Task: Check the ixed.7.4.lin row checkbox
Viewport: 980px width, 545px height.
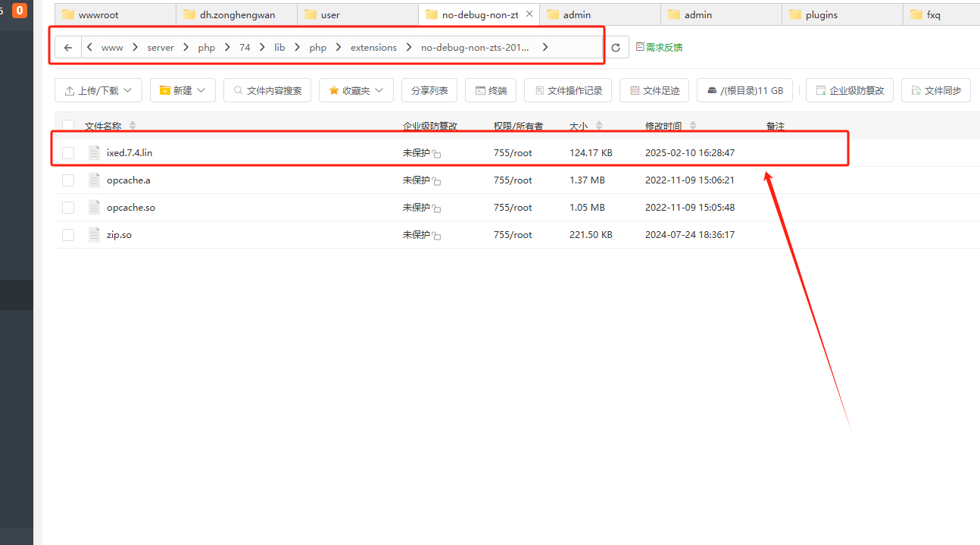Action: [68, 153]
